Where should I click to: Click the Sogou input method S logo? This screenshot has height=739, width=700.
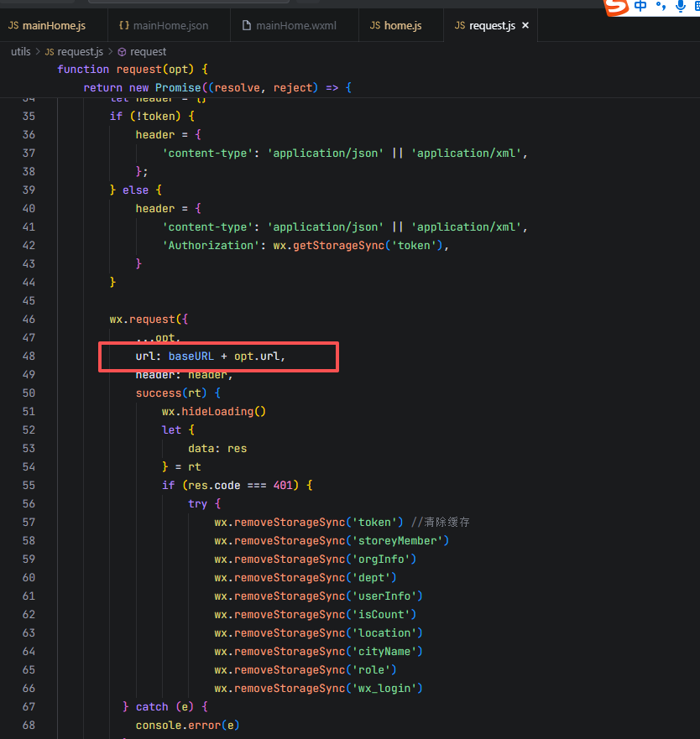coord(617,8)
